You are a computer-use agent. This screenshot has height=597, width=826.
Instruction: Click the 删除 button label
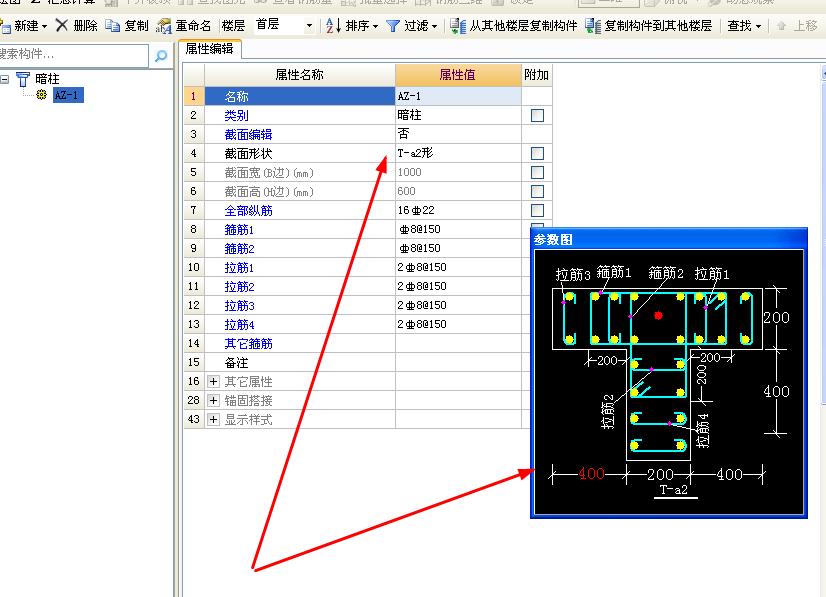point(85,25)
